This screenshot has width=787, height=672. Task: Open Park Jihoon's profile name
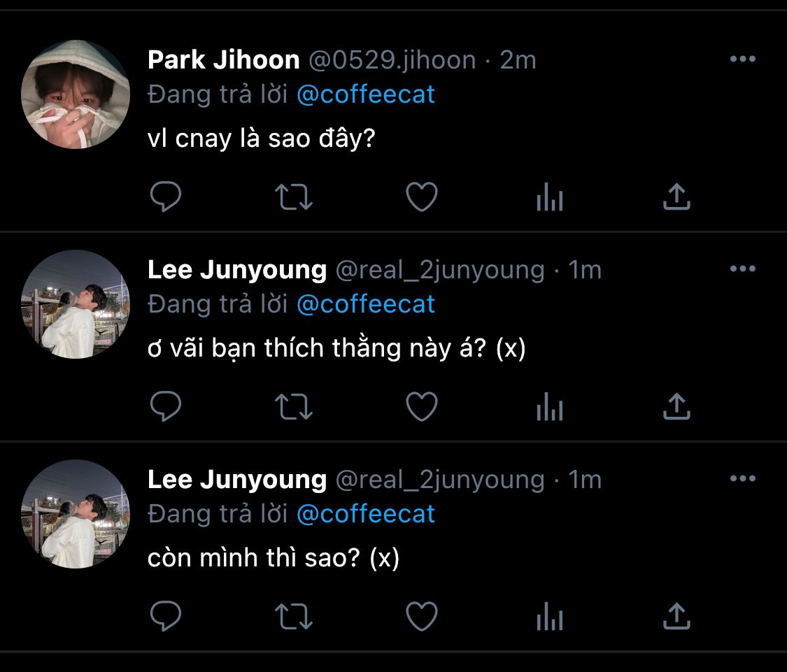pos(224,60)
